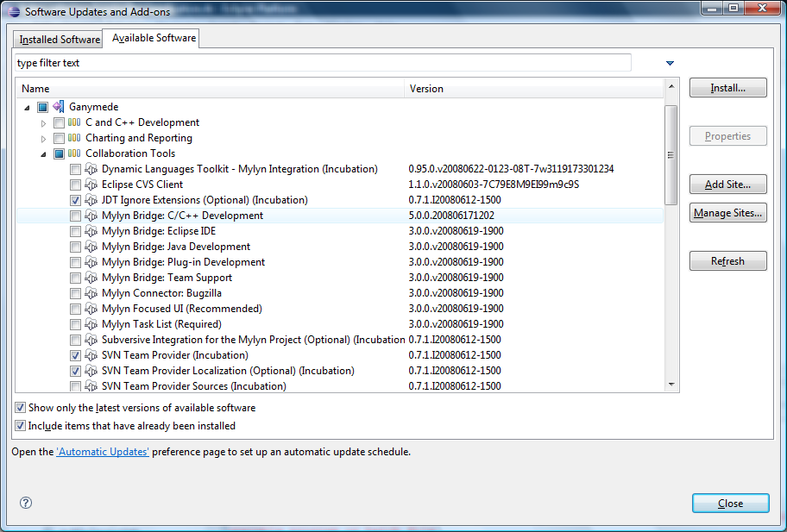Click the Mylyn Task List feature icon
The image size is (787, 532).
tap(91, 324)
